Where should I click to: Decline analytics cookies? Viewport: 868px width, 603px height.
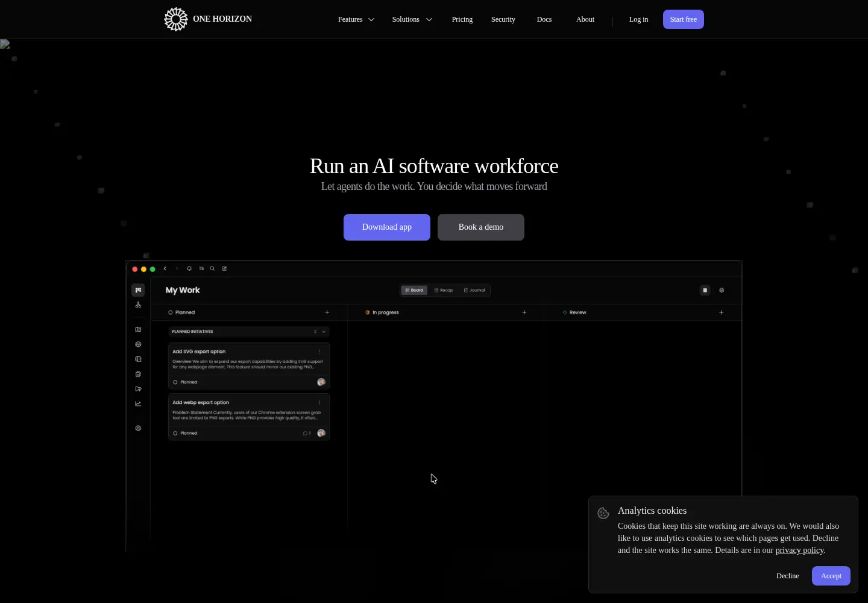click(x=788, y=576)
